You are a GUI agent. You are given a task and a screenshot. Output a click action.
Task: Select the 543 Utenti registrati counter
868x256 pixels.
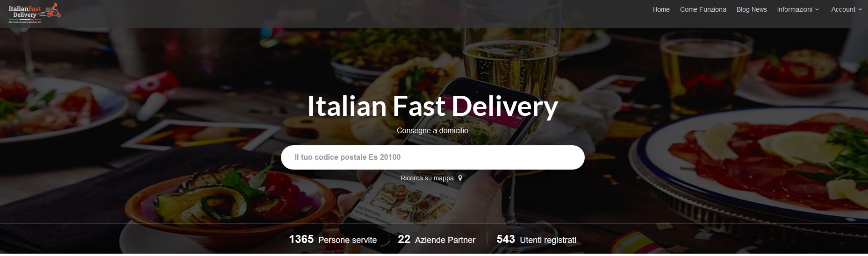536,240
